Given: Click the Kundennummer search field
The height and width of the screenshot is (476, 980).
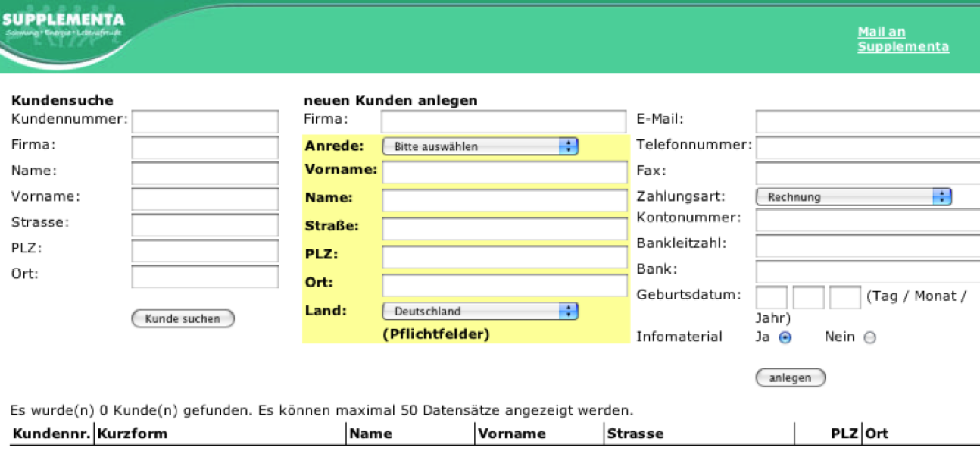Looking at the screenshot, I should point(205,122).
